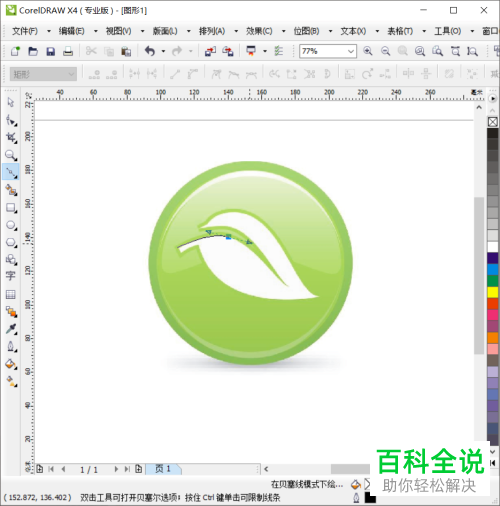
Task: Select the Pick tool
Action: pos(11,102)
